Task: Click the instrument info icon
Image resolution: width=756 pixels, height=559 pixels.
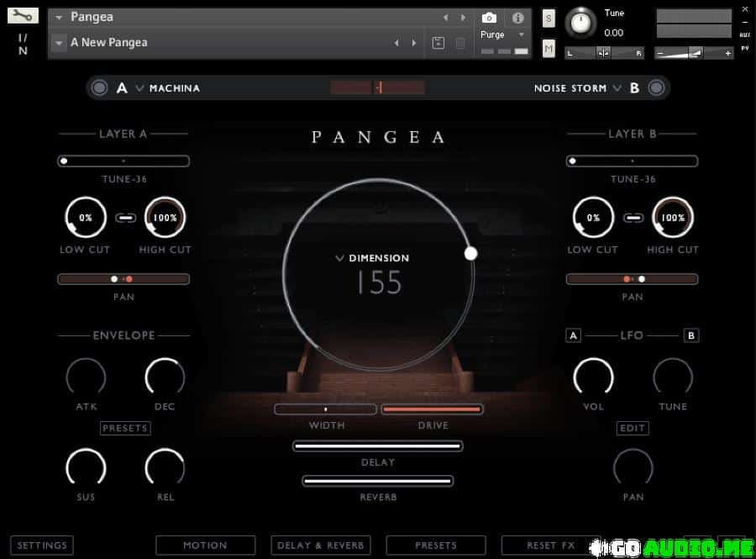Action: coord(518,18)
